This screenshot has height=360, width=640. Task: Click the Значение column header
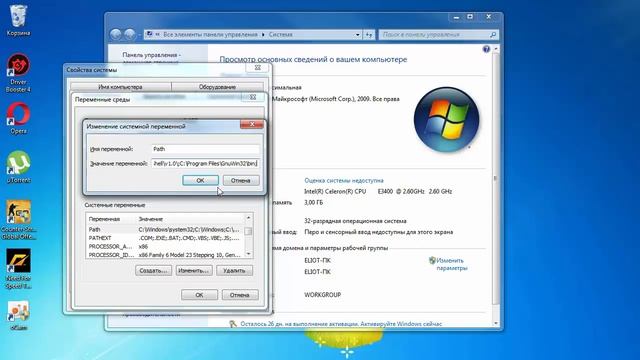190,219
